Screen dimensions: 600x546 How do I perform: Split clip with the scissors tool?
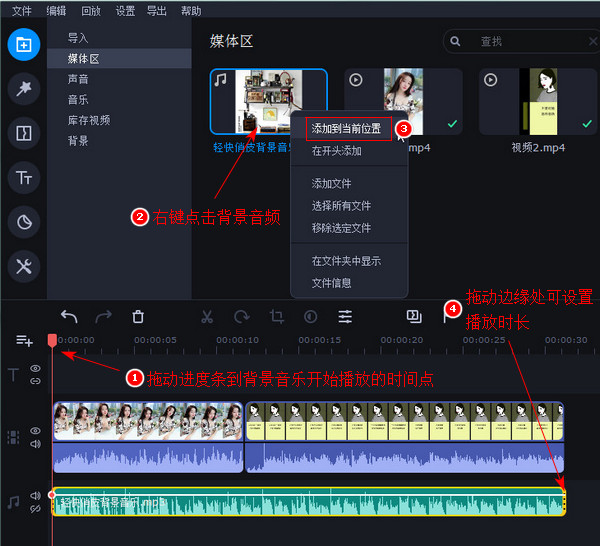(x=207, y=317)
